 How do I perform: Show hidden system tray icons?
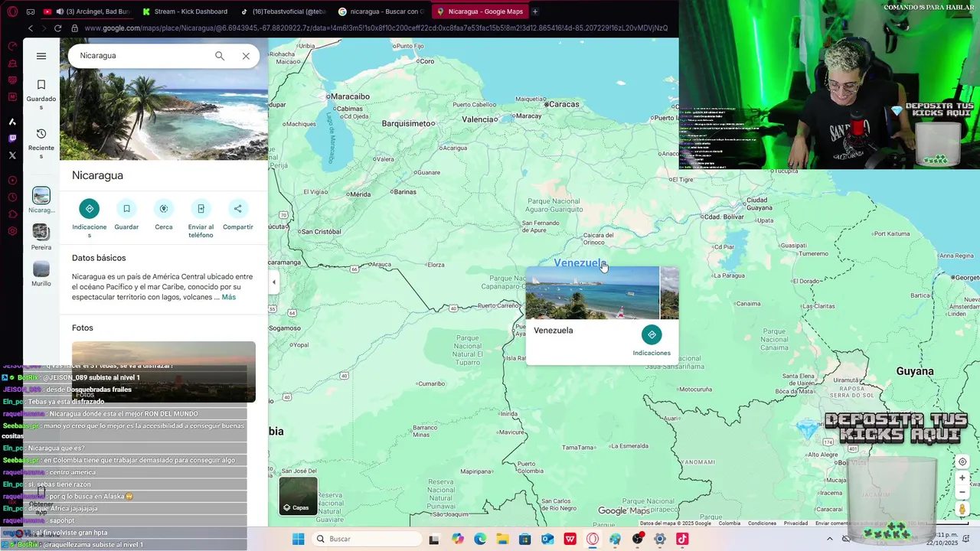pos(829,539)
